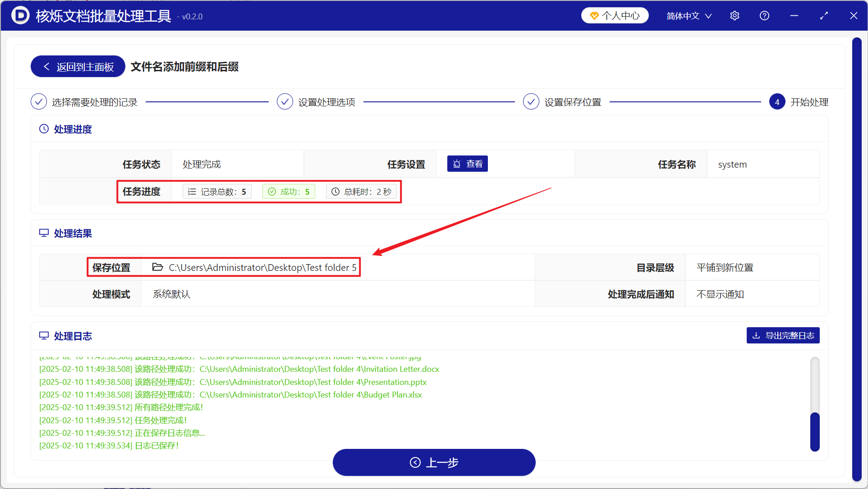Click 不显示通知 notification value

click(720, 294)
